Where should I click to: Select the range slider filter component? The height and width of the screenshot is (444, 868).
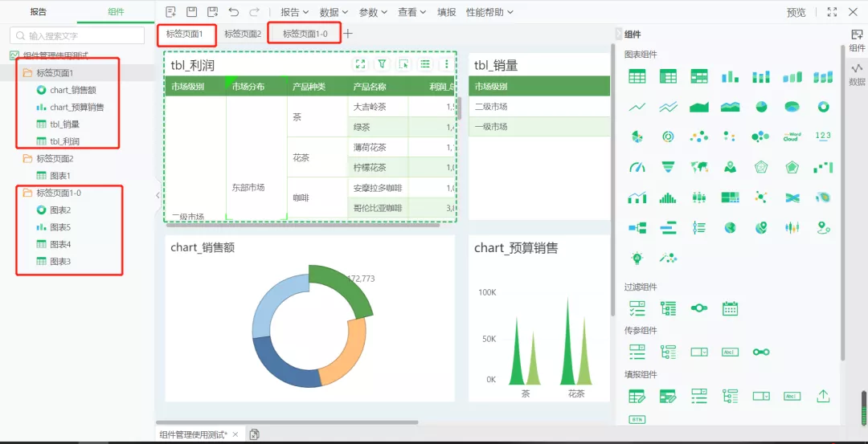(699, 308)
